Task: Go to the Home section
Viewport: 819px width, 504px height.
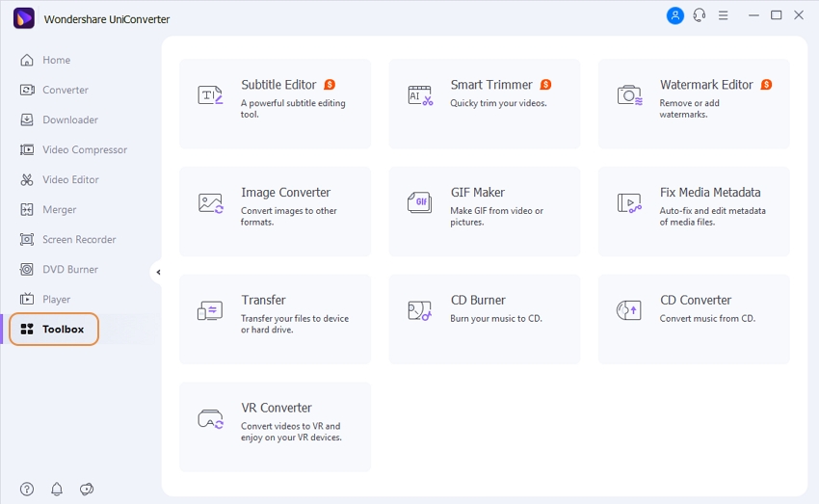Action: (x=56, y=60)
